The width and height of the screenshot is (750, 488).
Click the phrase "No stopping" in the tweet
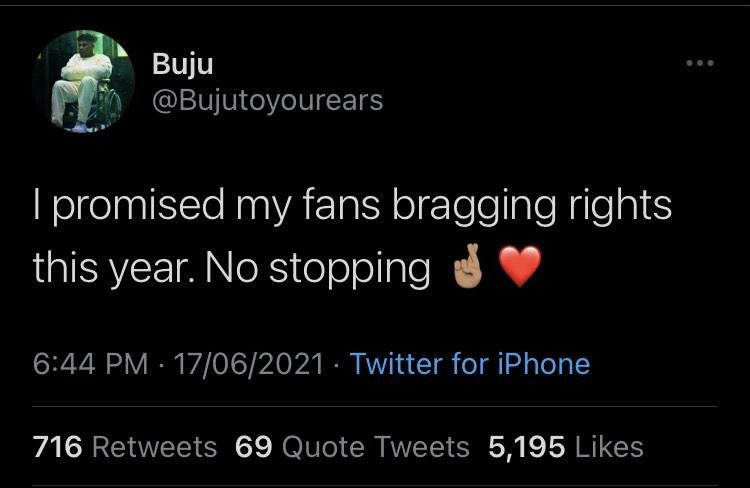[318, 268]
